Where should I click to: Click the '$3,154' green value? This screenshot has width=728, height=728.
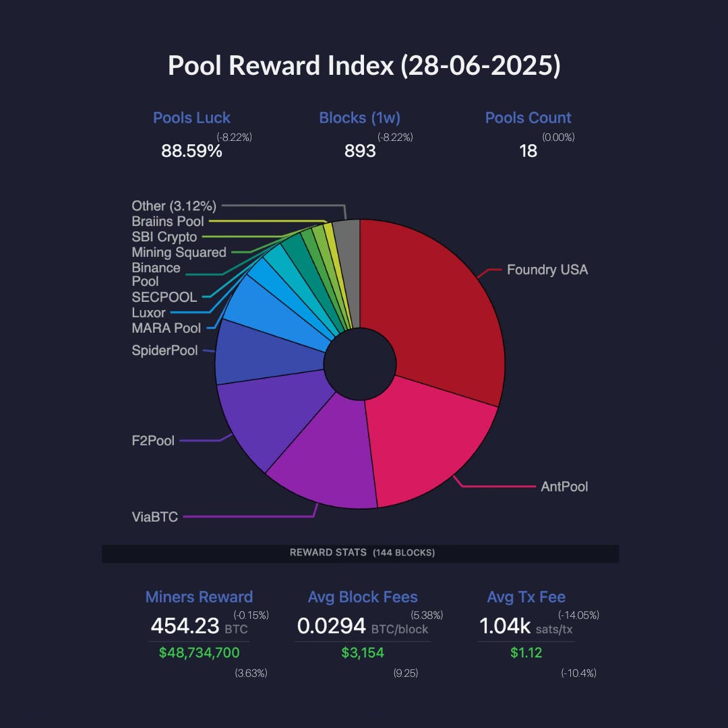coord(363,653)
